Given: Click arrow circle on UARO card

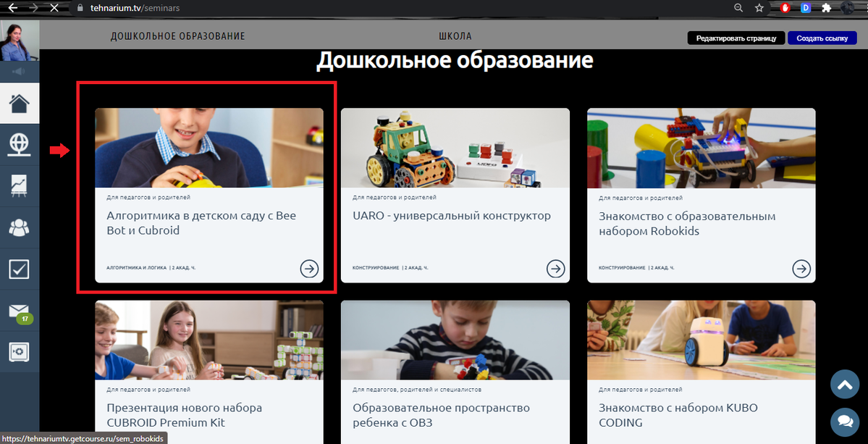Looking at the screenshot, I should click(x=556, y=269).
